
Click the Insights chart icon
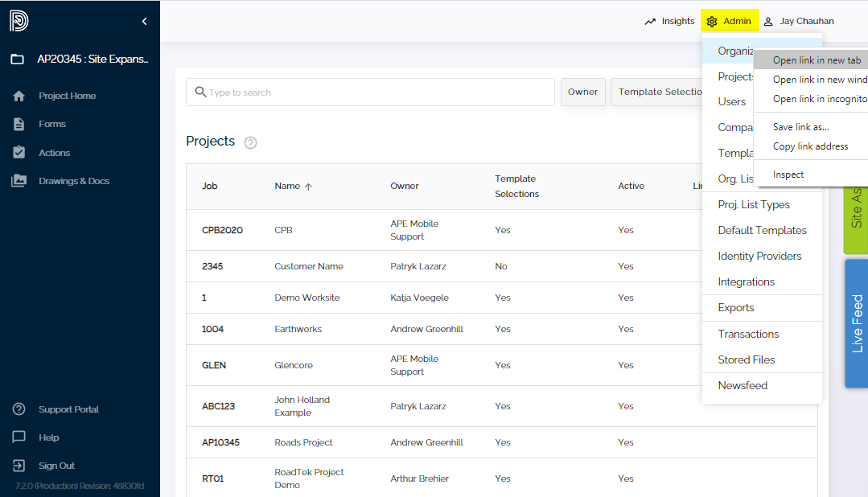pos(650,21)
